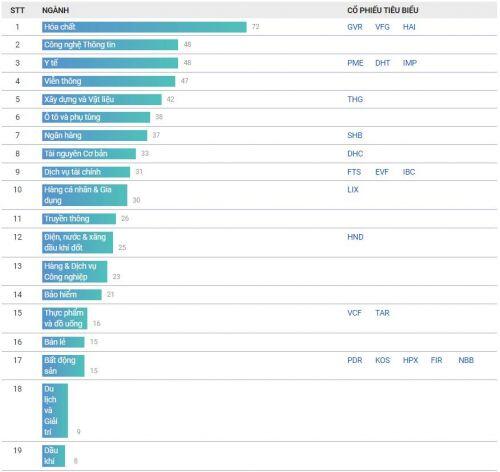
Task: Click the CỔ PHIẾU TIÊU BIỂU header
Action: (383, 10)
